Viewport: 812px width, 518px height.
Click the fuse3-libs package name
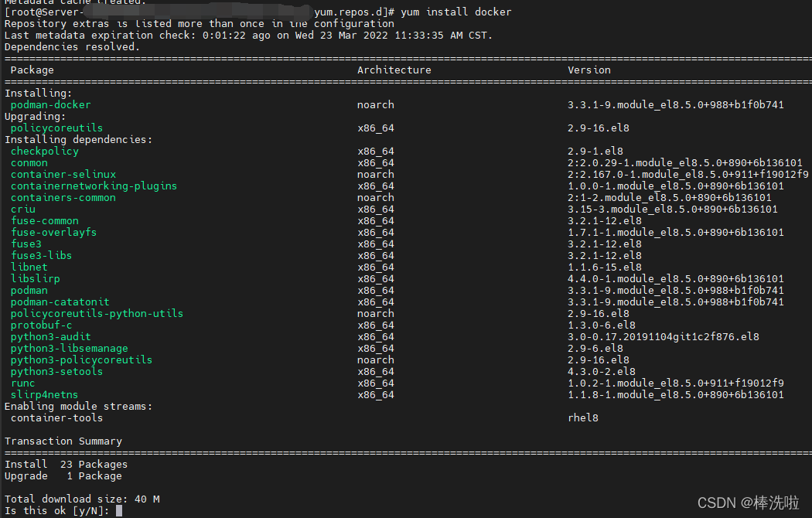[42, 255]
